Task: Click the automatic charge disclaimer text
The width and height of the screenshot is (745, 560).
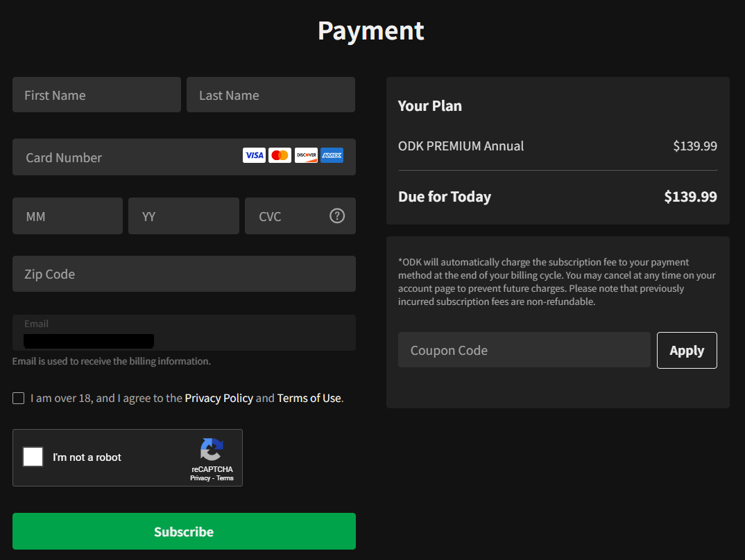Action: pyautogui.click(x=557, y=282)
